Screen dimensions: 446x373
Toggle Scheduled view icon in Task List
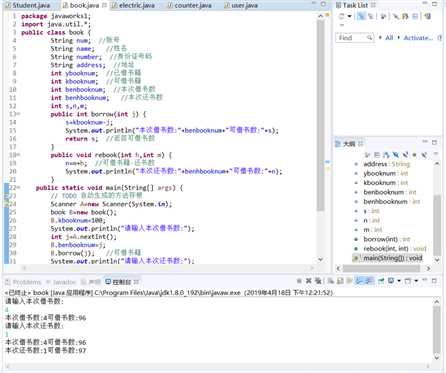click(370, 16)
